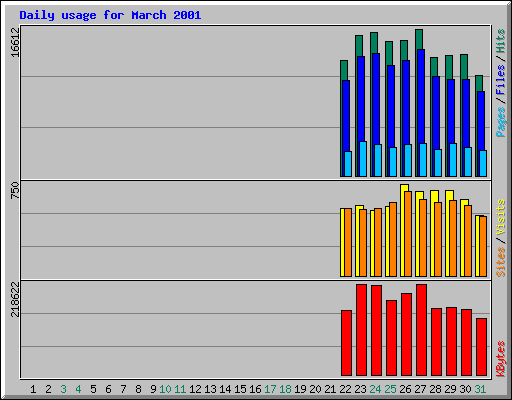Click day 5 on the x-axis
The image size is (512, 400).
tap(93, 389)
